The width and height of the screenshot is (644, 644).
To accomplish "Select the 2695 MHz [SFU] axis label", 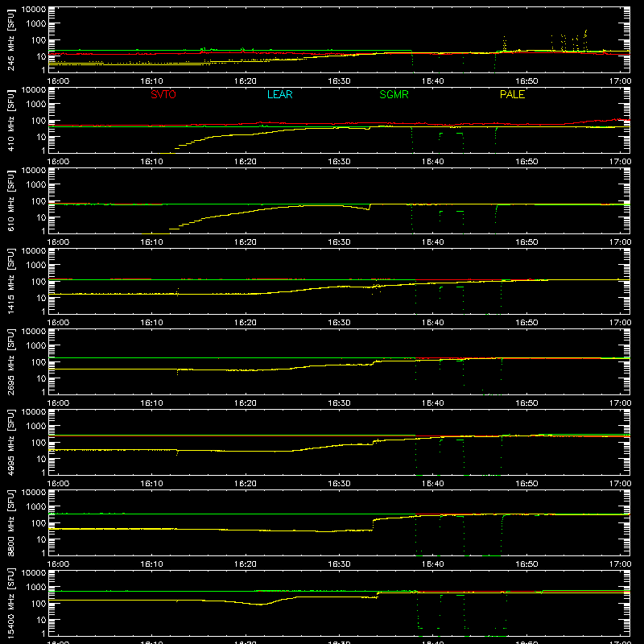I will tap(10, 361).
